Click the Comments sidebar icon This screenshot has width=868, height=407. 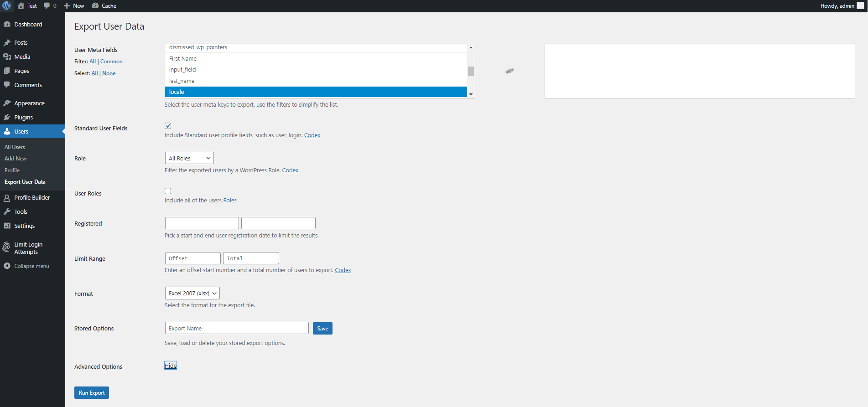[x=7, y=85]
